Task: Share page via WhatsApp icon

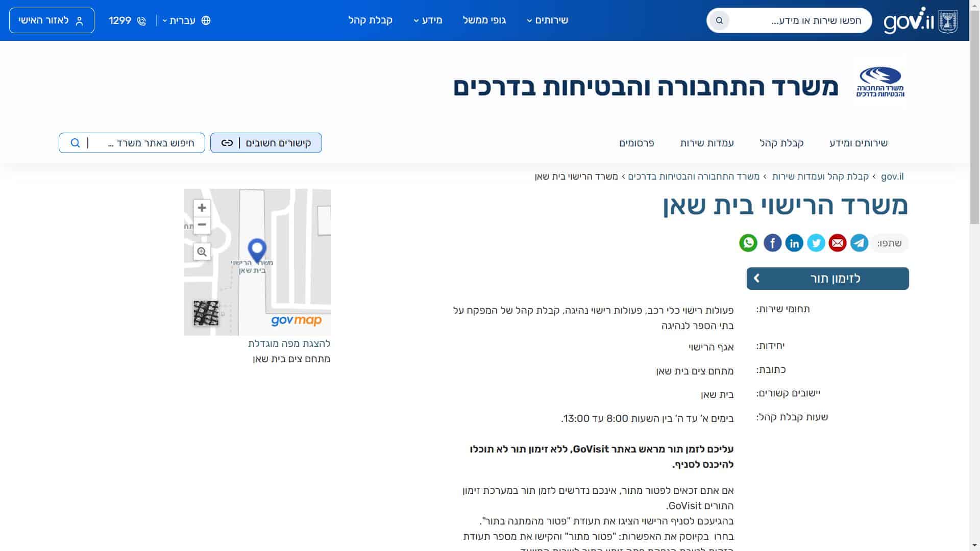Action: 748,243
